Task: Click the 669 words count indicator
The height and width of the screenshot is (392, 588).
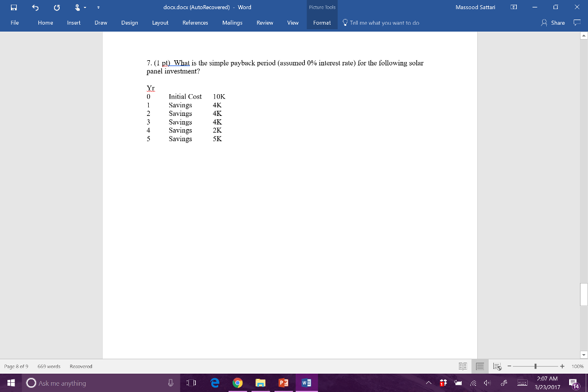Action: click(x=49, y=367)
